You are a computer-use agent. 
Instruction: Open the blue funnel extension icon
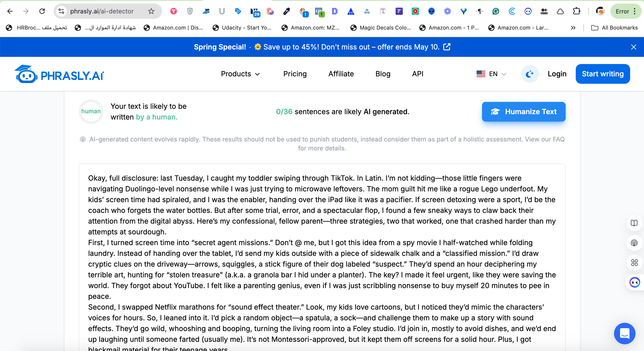tap(463, 11)
